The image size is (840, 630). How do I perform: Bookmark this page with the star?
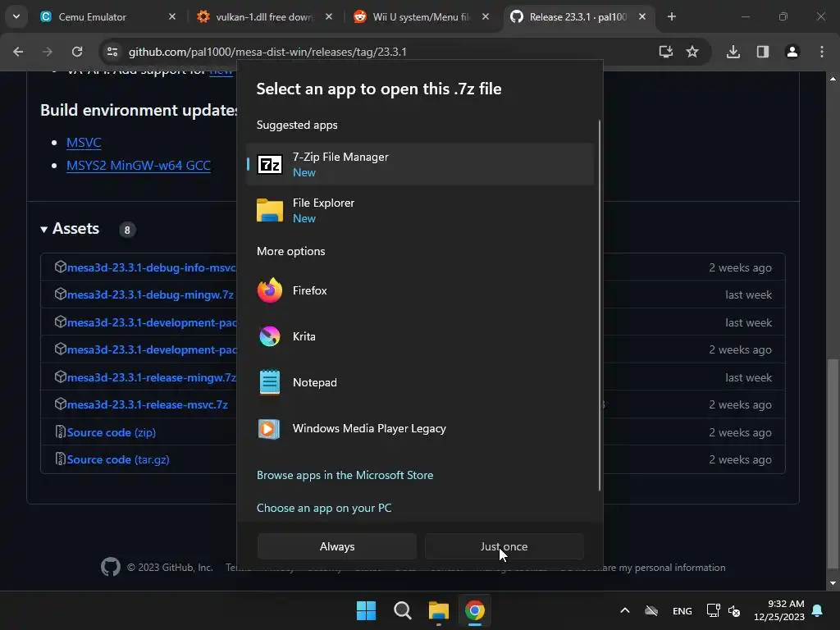(692, 52)
